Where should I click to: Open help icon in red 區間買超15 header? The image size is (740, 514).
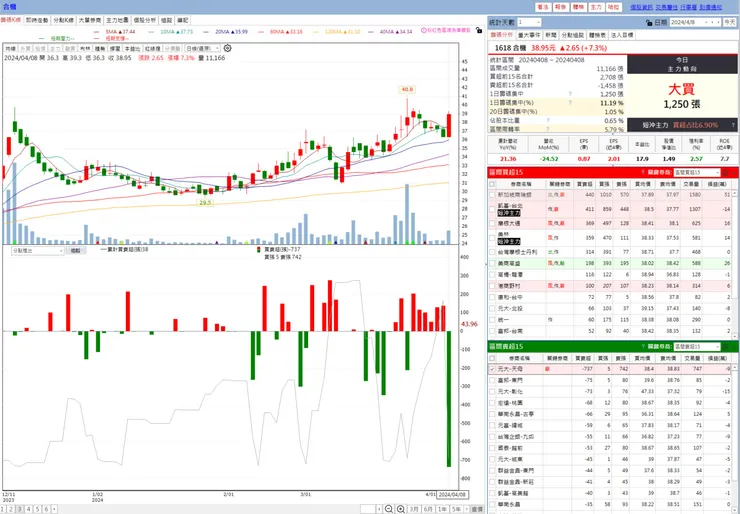tap(643, 173)
